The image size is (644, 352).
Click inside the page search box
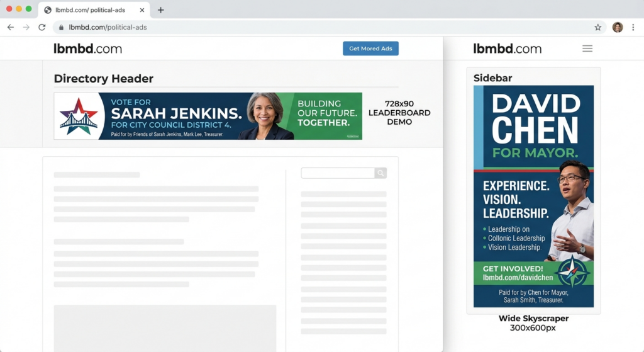tap(338, 173)
